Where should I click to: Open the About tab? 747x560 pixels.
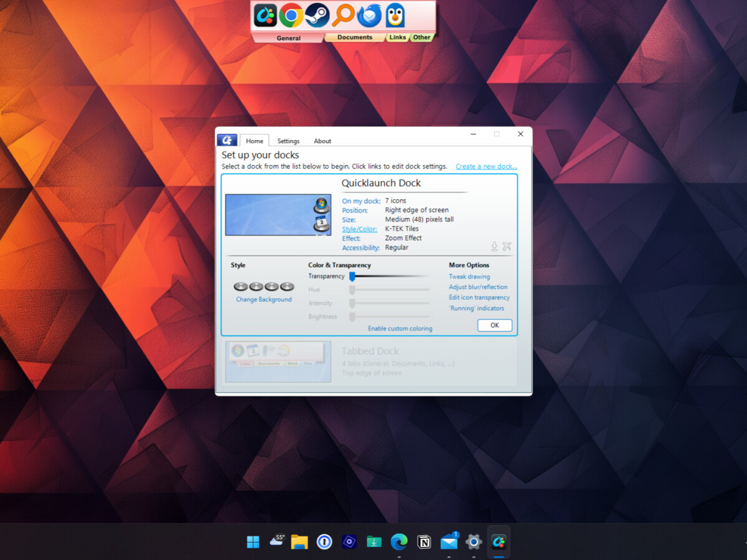click(x=322, y=141)
